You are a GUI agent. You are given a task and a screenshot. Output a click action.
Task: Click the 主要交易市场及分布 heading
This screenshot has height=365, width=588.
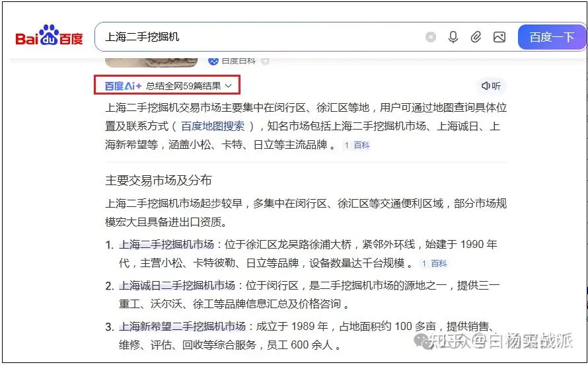coord(159,181)
